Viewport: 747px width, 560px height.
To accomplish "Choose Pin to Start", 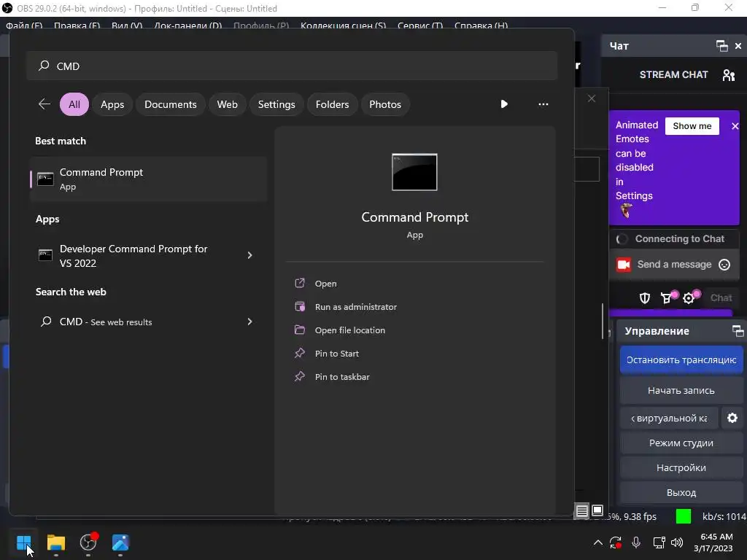I will coord(336,354).
